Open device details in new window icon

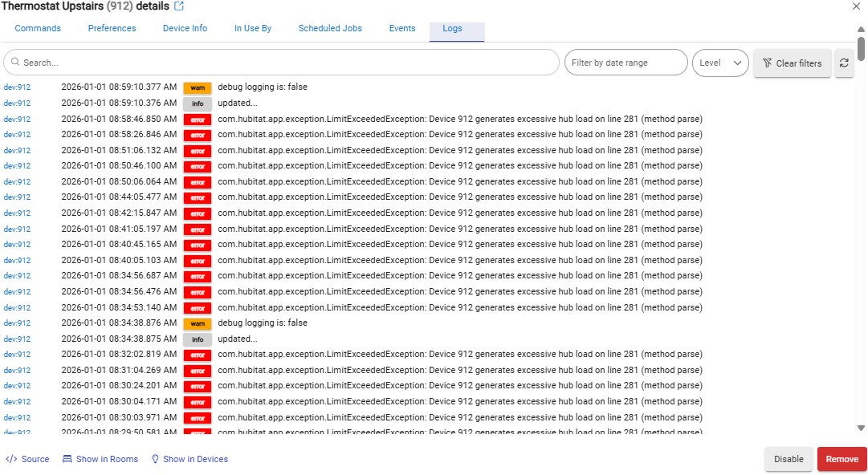(x=179, y=6)
